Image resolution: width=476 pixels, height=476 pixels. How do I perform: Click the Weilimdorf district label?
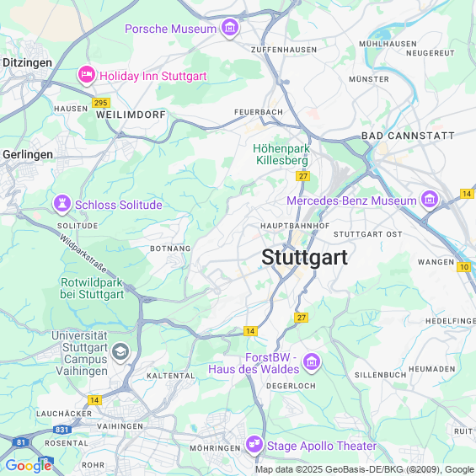click(x=131, y=115)
